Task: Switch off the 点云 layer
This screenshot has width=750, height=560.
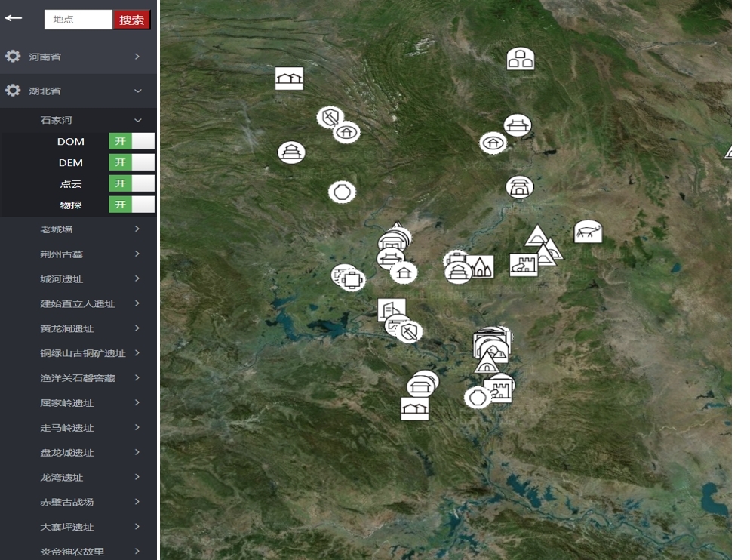Action: pyautogui.click(x=131, y=183)
